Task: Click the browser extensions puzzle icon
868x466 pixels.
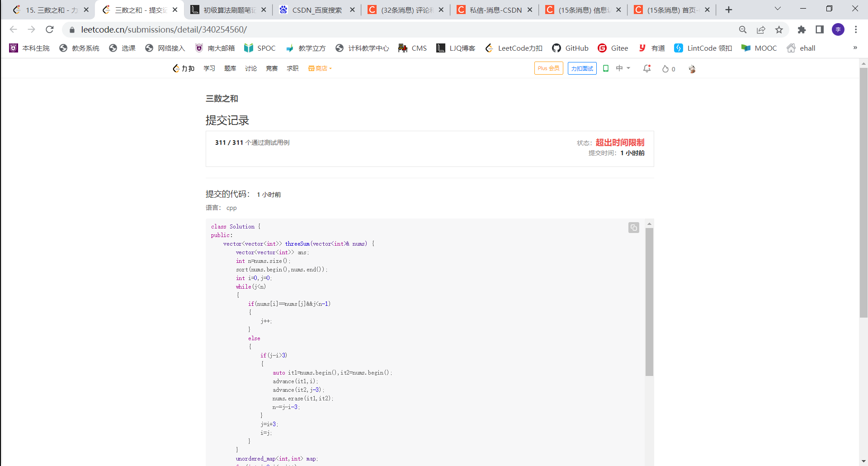Action: (x=802, y=30)
